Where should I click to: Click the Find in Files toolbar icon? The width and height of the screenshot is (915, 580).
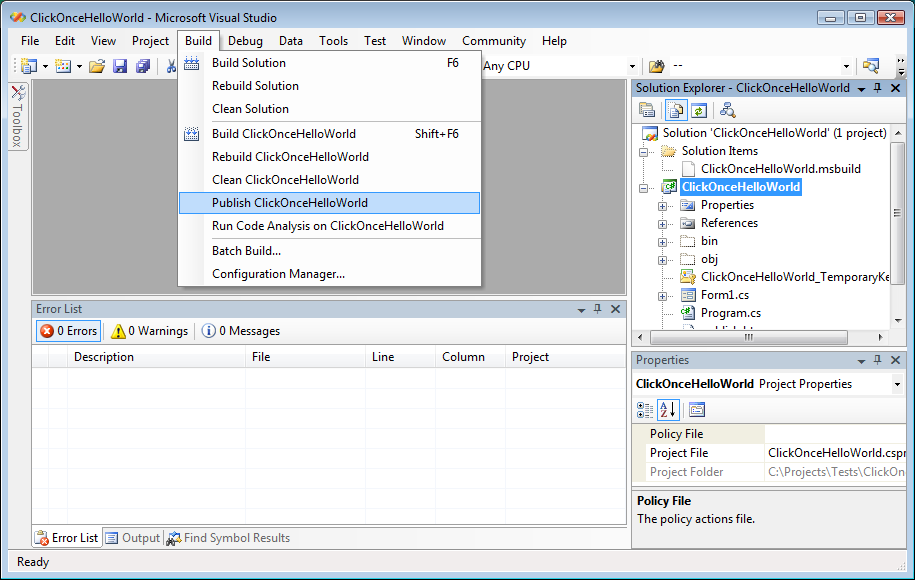pyautogui.click(x=656, y=66)
